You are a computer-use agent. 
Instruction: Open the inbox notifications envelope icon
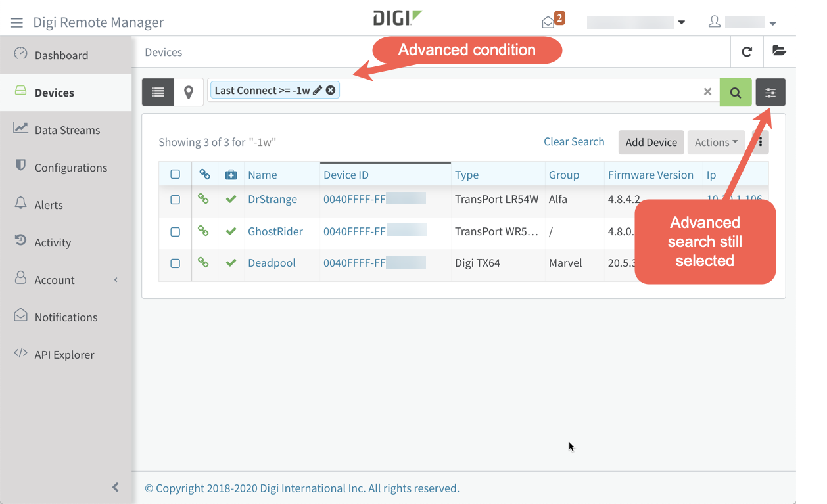tap(548, 22)
